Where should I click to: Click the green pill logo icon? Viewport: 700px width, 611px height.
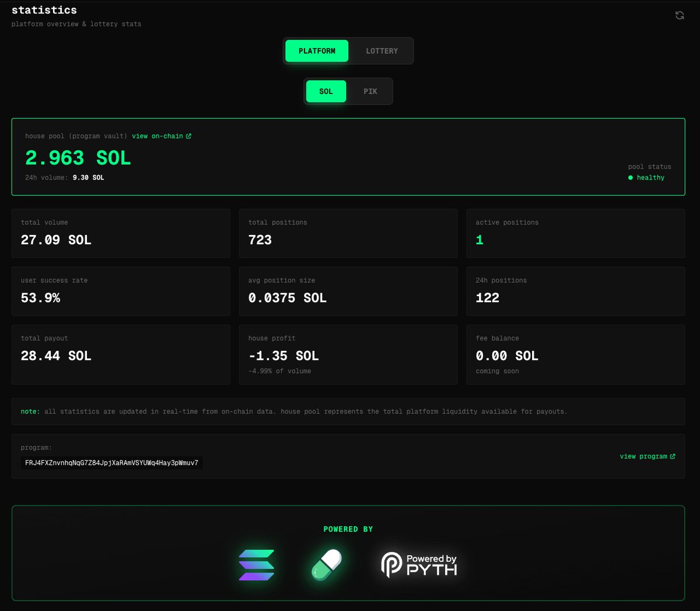pyautogui.click(x=326, y=564)
